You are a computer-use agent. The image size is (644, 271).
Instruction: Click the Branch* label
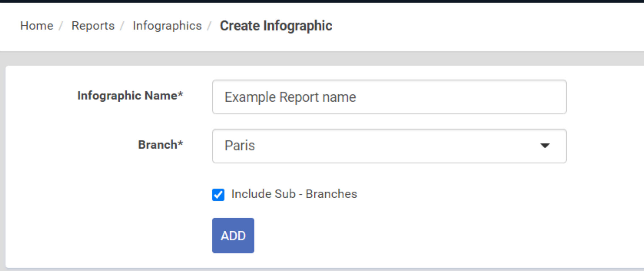[x=160, y=145]
